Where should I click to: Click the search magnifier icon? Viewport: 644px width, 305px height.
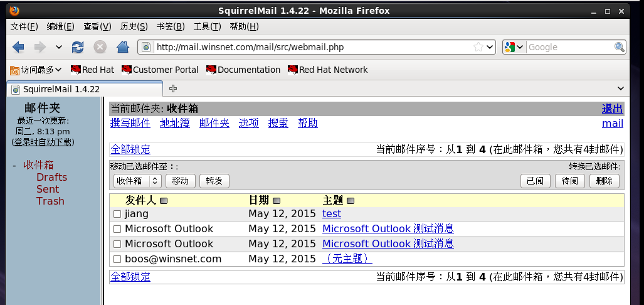(x=620, y=47)
